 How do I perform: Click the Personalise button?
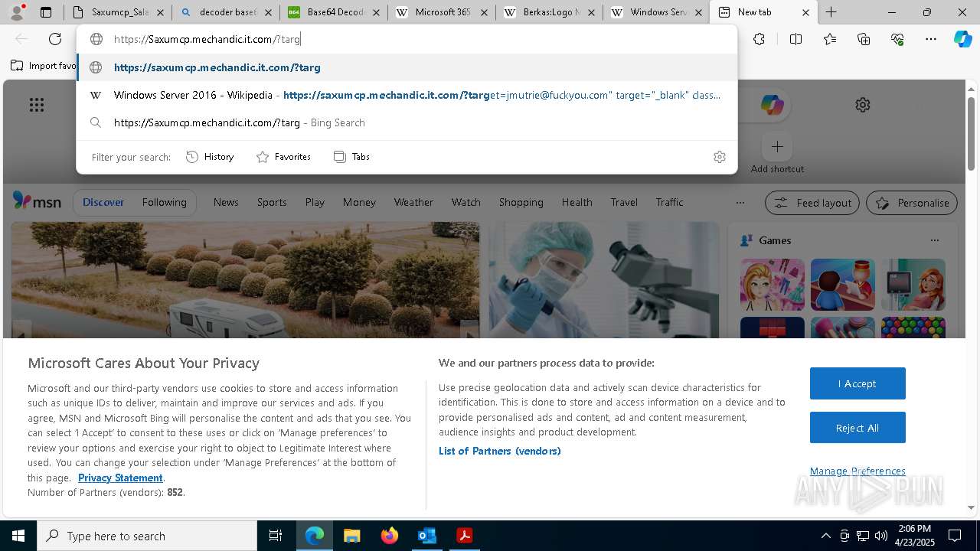(912, 203)
